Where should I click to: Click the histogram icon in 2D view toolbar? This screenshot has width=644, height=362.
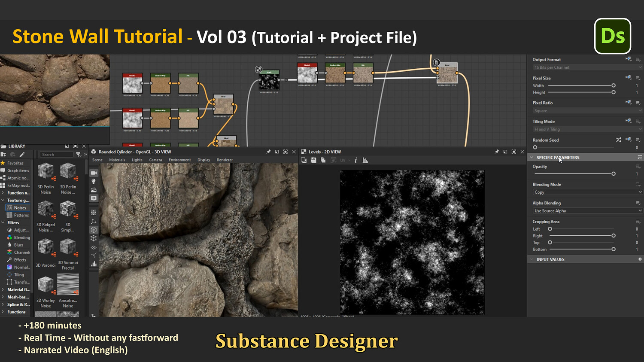365,160
